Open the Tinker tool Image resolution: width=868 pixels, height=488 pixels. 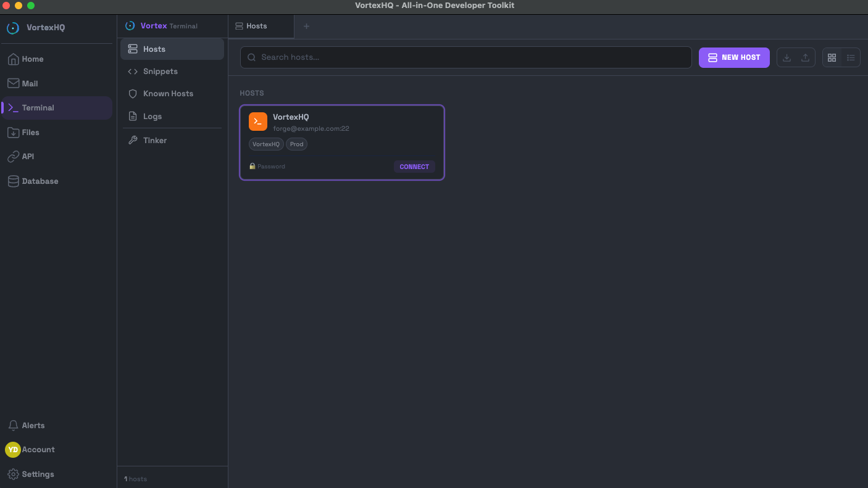[x=154, y=140]
